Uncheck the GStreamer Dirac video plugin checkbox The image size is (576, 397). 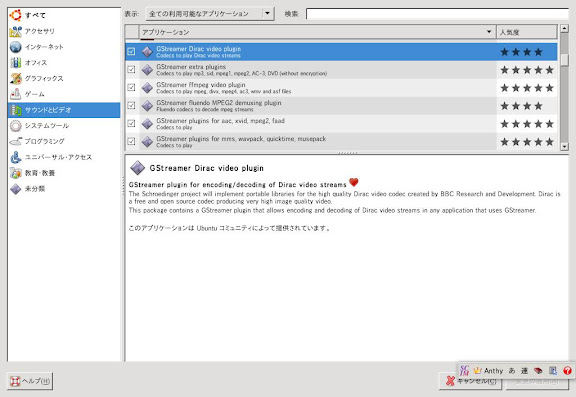pos(131,52)
